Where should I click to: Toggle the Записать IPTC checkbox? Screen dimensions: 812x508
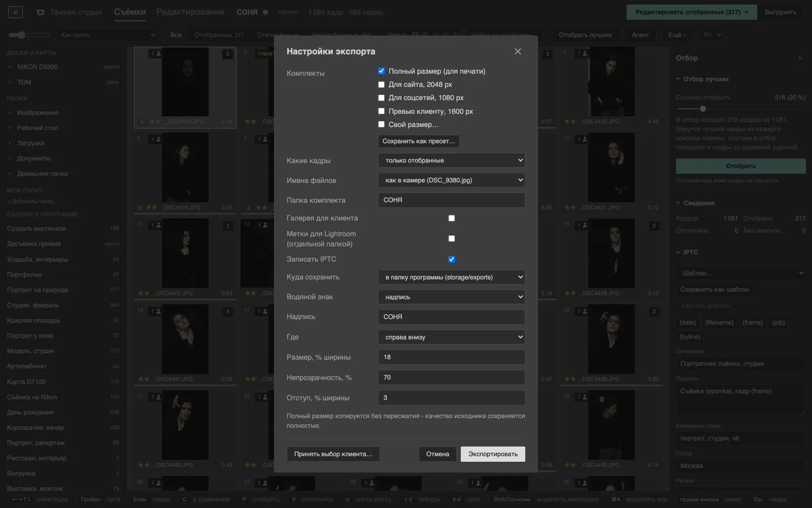452,259
